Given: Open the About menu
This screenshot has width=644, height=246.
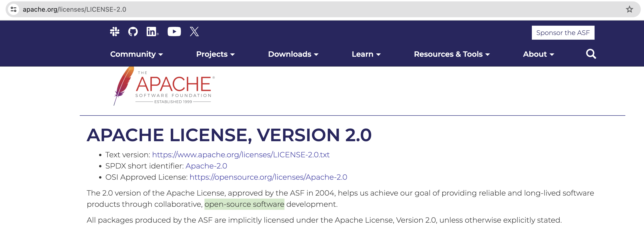Looking at the screenshot, I should tap(538, 54).
